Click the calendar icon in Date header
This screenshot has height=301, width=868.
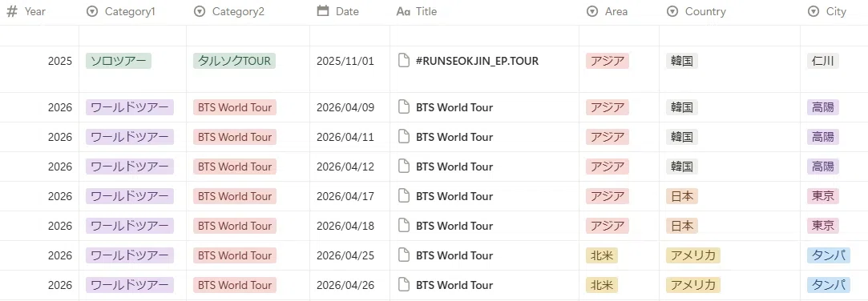pyautogui.click(x=323, y=11)
